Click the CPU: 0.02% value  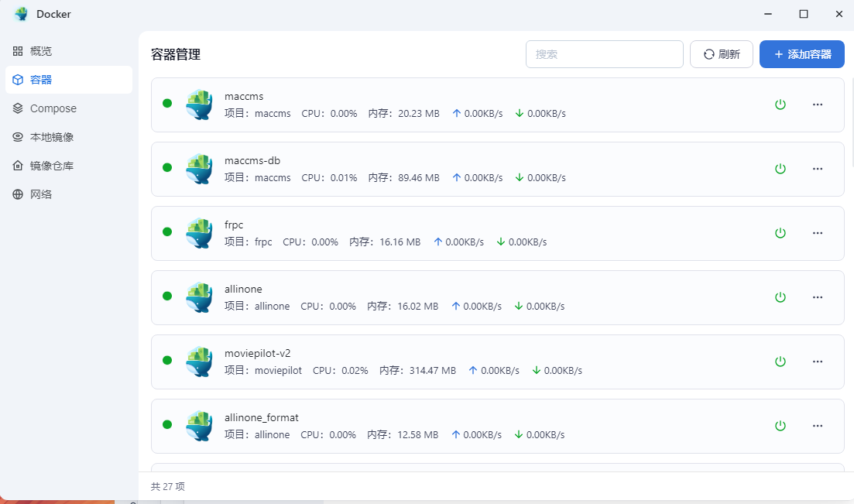pos(341,371)
